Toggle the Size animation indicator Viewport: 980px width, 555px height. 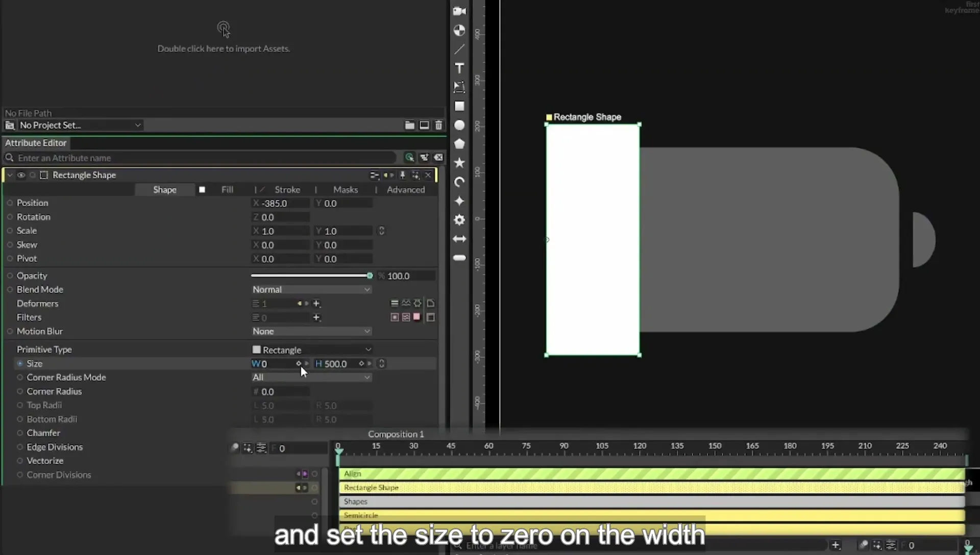click(x=20, y=364)
